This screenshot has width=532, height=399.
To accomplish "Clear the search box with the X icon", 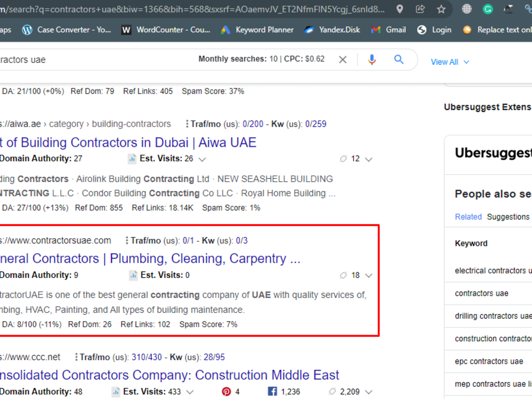I will [x=343, y=60].
